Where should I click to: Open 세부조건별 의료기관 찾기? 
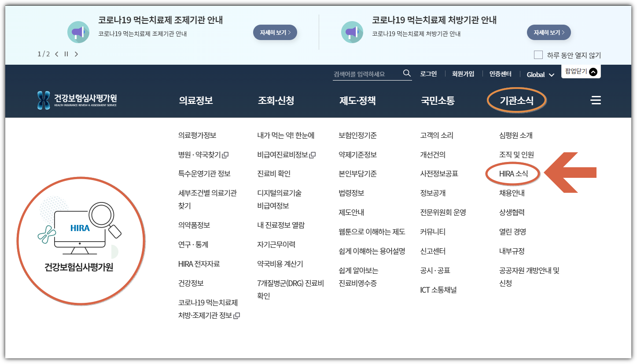[x=207, y=199]
